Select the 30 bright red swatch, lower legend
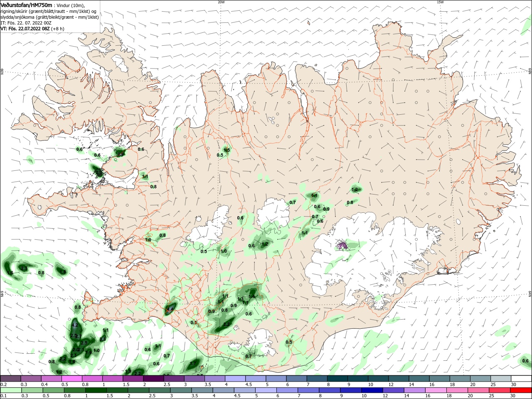532x399 pixels. click(520, 390)
